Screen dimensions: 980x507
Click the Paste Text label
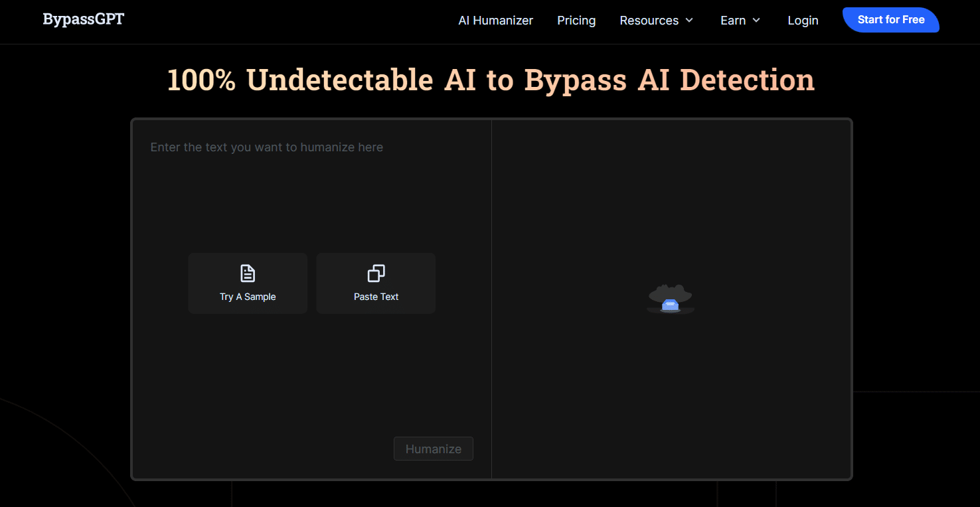coord(376,297)
